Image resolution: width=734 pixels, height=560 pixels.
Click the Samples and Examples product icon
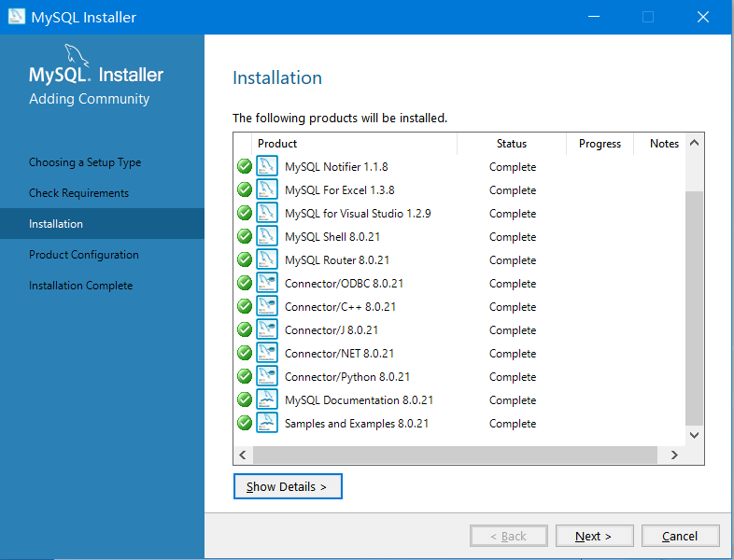point(267,424)
